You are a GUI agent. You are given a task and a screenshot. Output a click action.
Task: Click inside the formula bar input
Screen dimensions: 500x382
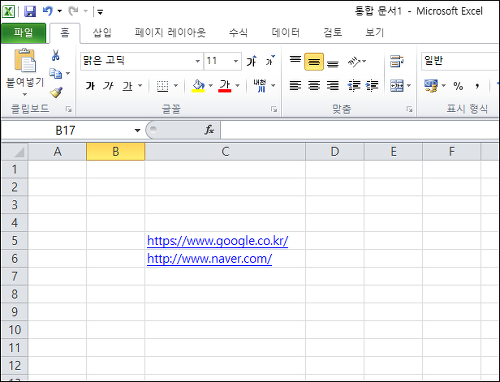359,130
